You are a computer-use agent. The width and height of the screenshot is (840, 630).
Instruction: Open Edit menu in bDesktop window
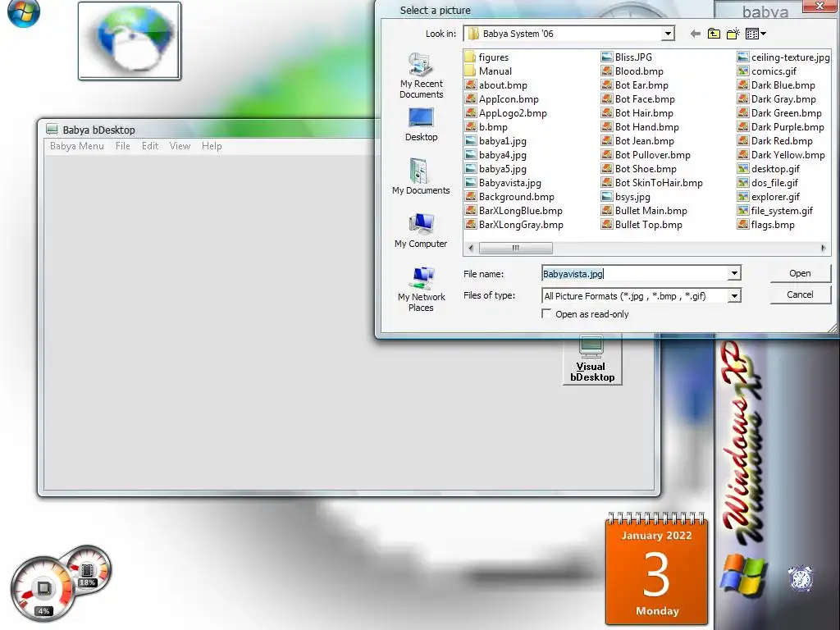point(150,146)
